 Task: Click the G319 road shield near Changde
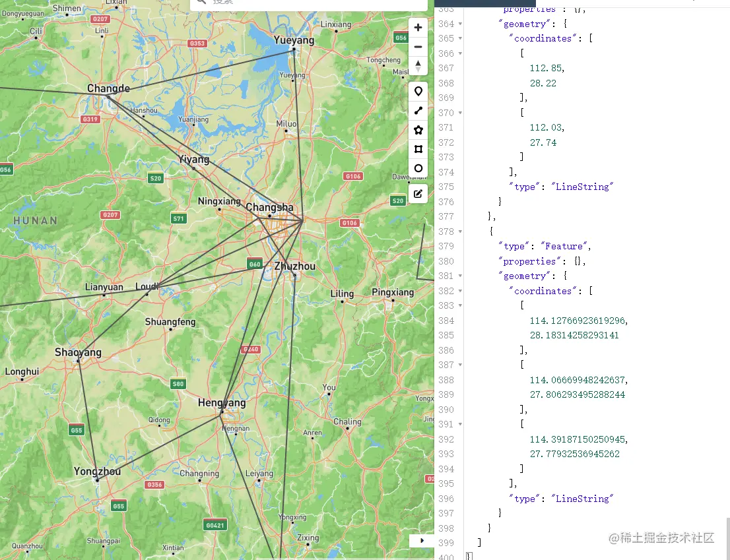click(x=90, y=119)
